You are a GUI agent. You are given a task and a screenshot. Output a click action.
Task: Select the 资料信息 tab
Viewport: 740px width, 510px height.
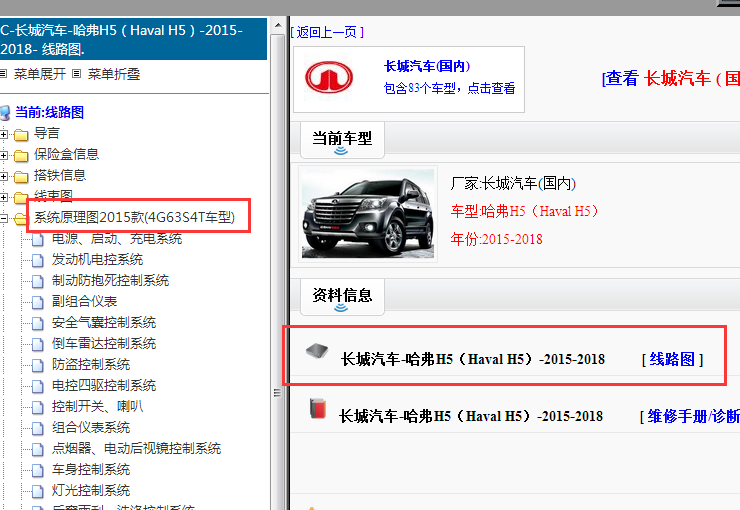(x=342, y=297)
